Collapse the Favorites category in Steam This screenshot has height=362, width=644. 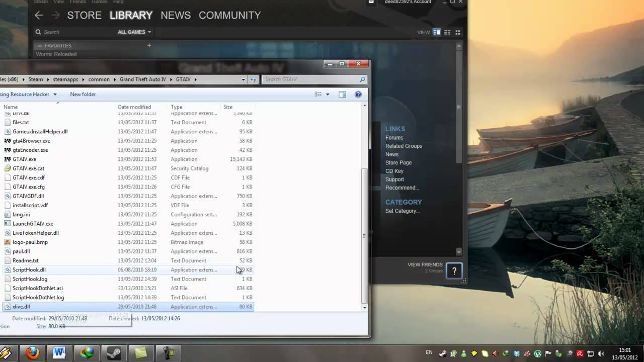pos(40,46)
